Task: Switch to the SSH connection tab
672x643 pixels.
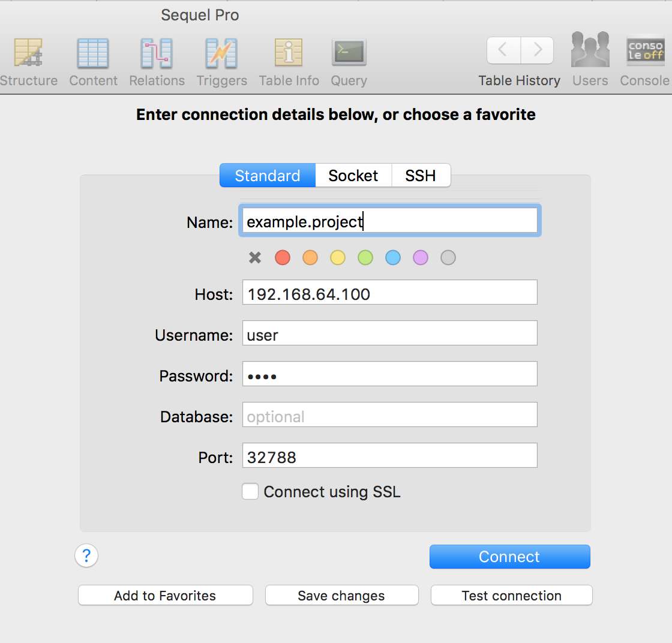Action: coord(421,176)
